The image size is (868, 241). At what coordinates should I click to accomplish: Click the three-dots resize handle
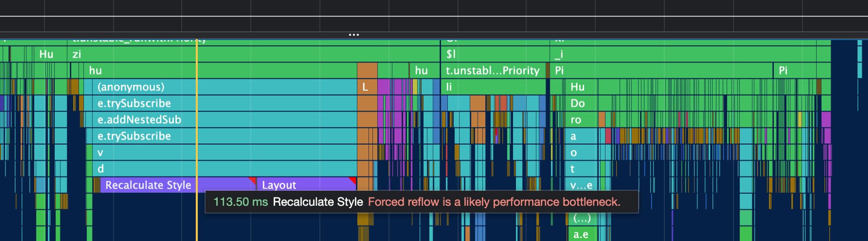(x=354, y=34)
